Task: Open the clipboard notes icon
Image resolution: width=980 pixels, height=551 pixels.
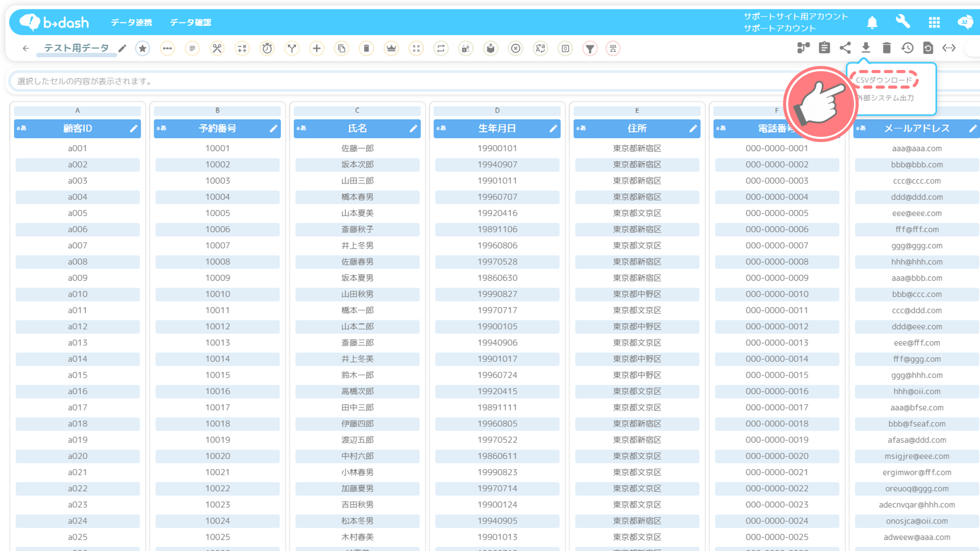Action: [824, 48]
